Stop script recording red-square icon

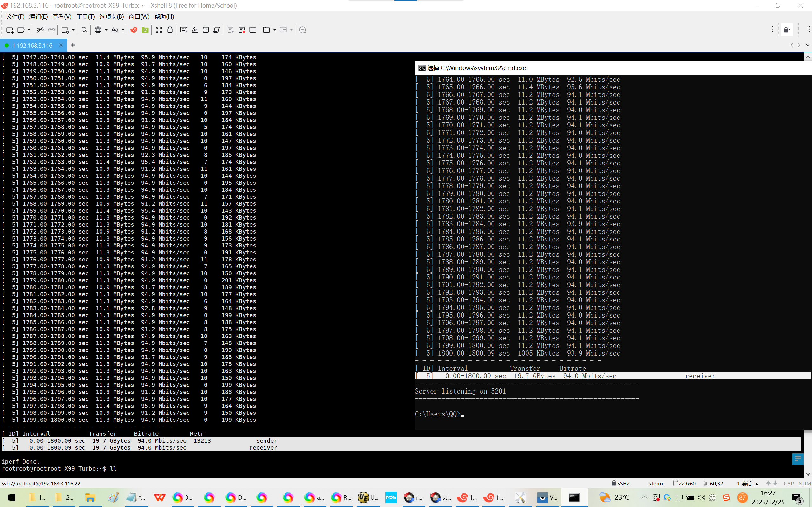(242, 30)
